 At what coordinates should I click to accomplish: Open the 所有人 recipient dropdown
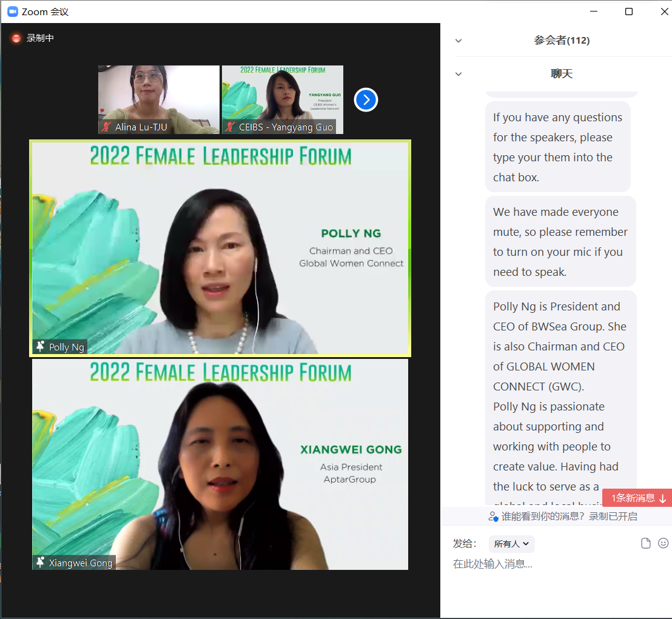(511, 544)
